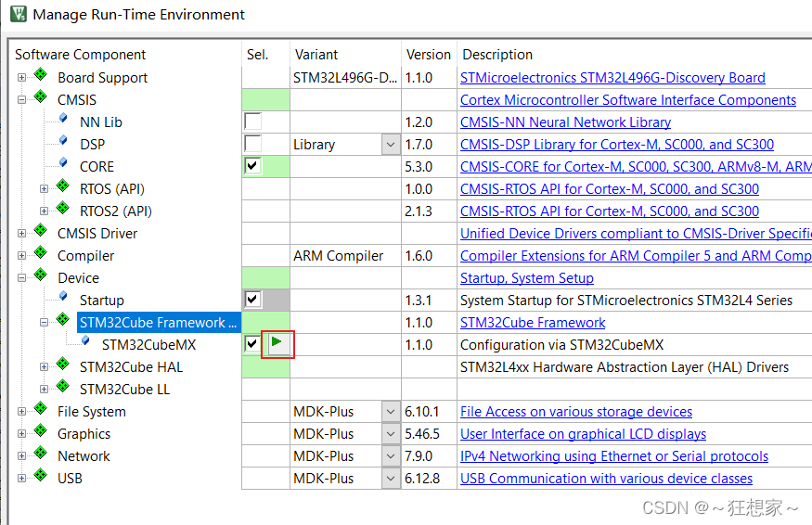Expand the RTOS (API) node
The image size is (812, 525).
[44, 189]
